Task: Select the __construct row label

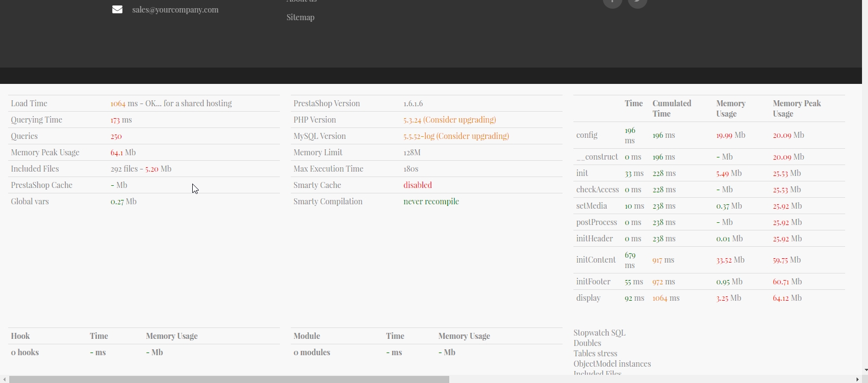Action: point(597,157)
